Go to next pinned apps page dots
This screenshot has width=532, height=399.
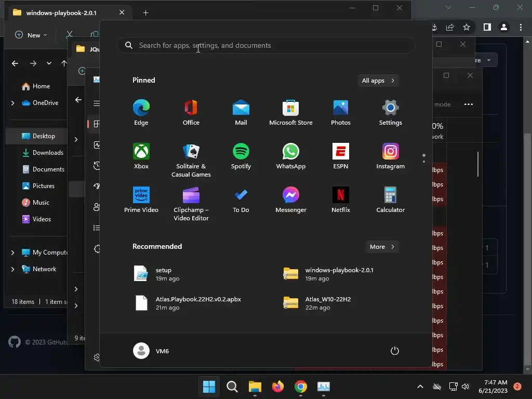tap(424, 158)
